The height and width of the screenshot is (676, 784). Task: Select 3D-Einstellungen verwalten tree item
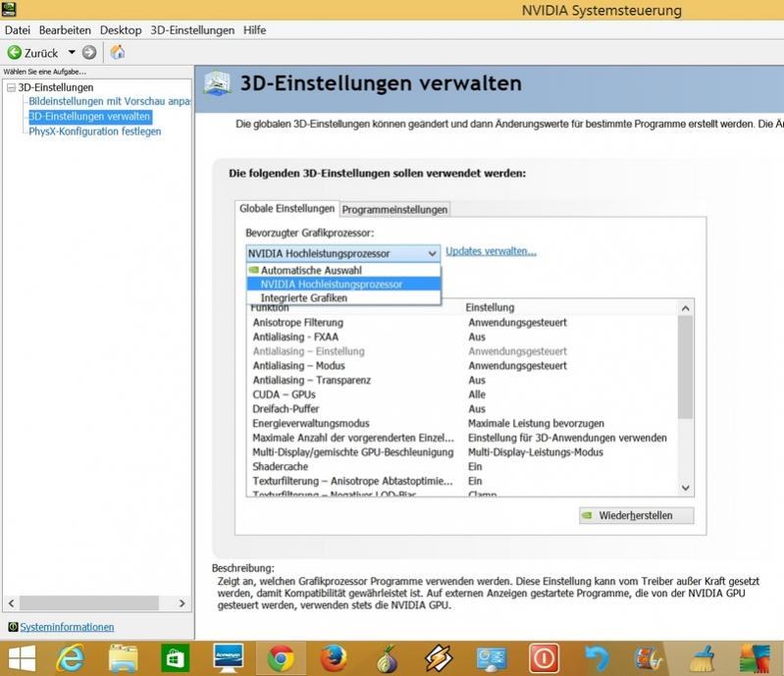tap(89, 117)
